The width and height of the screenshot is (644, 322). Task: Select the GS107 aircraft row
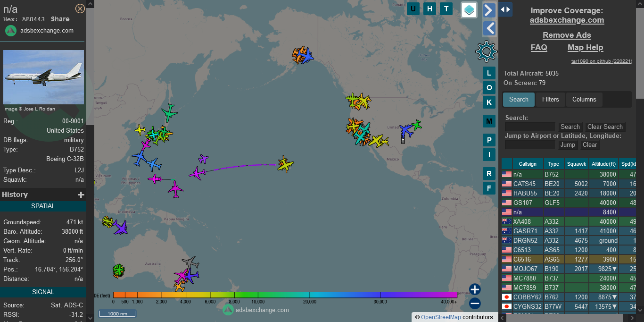[569, 203]
